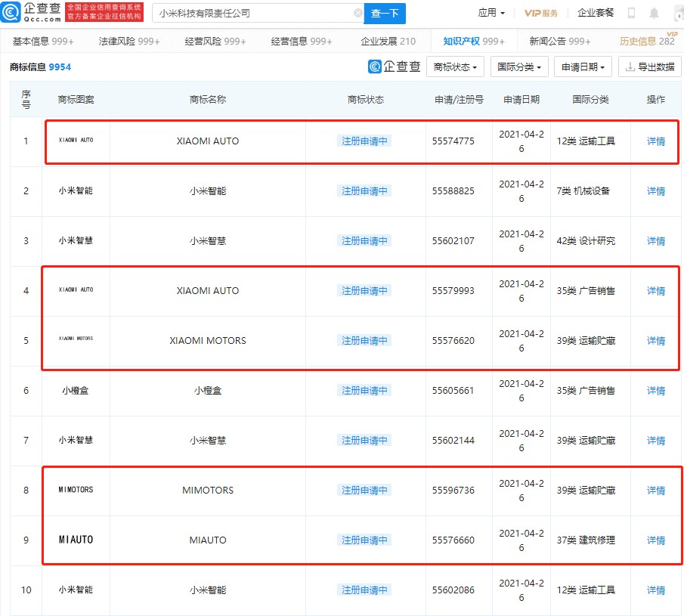684x616 pixels.
Task: Open VIP服务 link
Action: [x=541, y=13]
